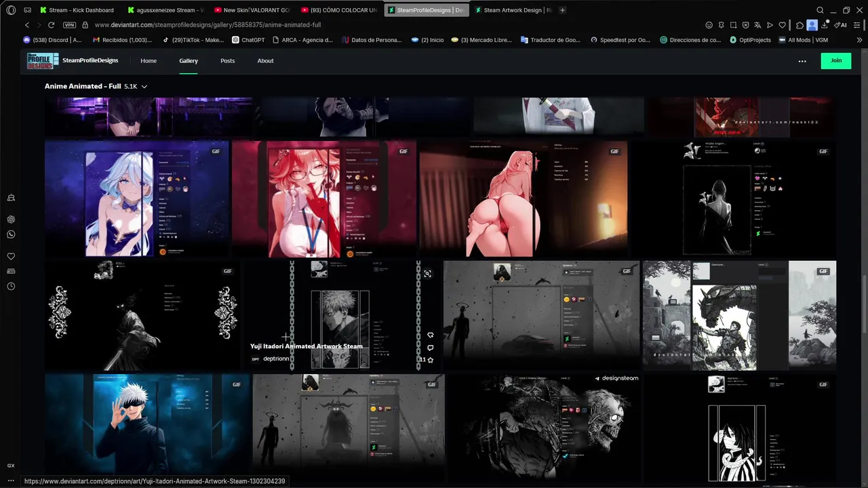Click the pinboard pin icon
The height and width of the screenshot is (488, 868).
[722, 25]
